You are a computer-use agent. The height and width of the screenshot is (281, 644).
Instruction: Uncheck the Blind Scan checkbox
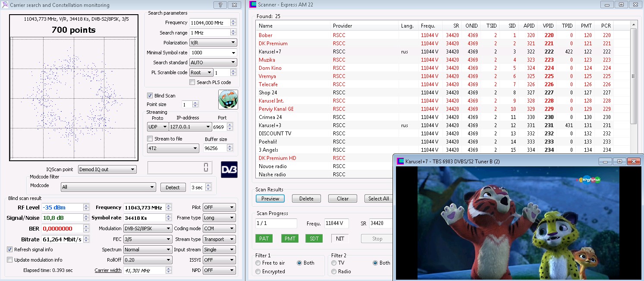150,96
